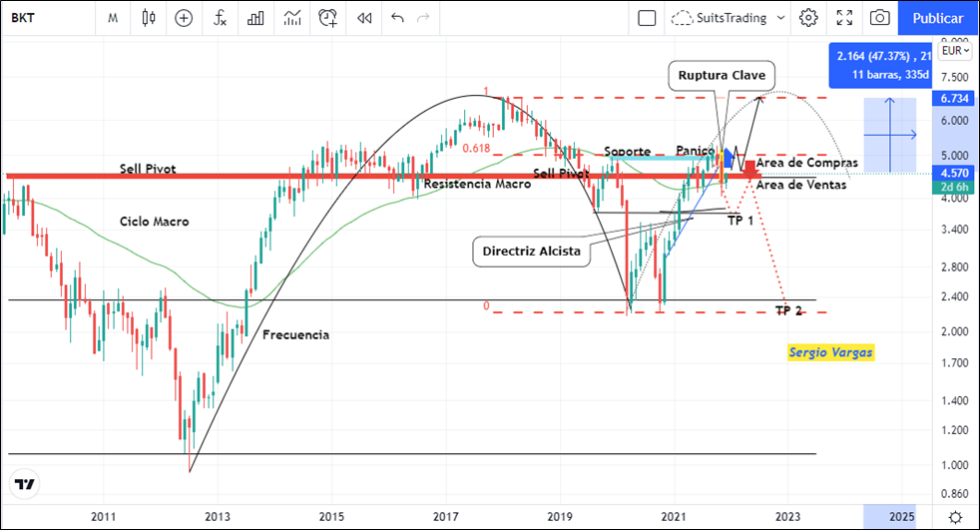Image resolution: width=980 pixels, height=530 pixels.
Task: Open price scale settings gear at bottom right
Action: tap(955, 516)
